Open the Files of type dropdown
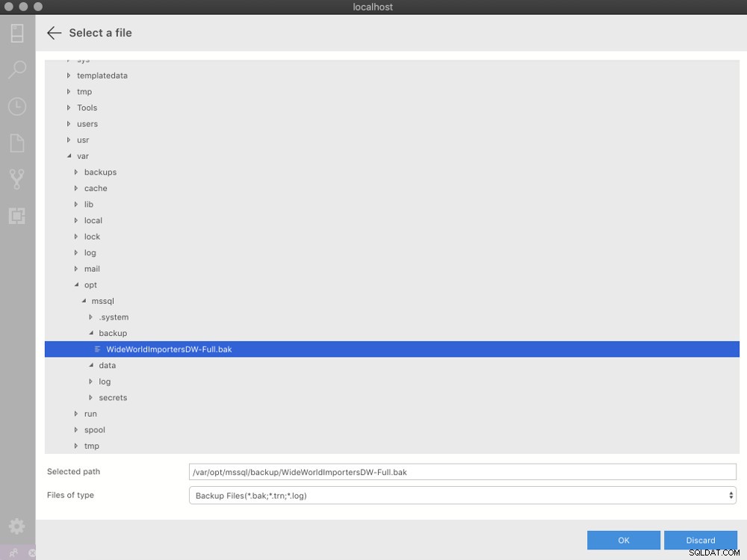This screenshot has width=747, height=560. click(462, 495)
